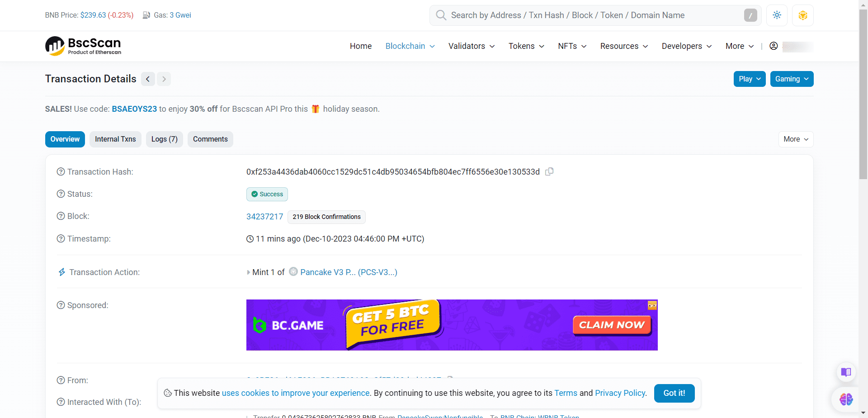Click the 219 Block Confirmations badge
The image size is (868, 418).
click(326, 217)
